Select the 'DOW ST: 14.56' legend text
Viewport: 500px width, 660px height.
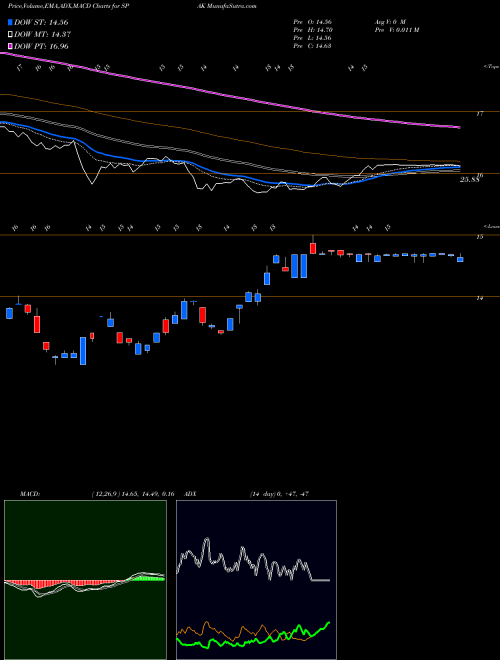41,22
